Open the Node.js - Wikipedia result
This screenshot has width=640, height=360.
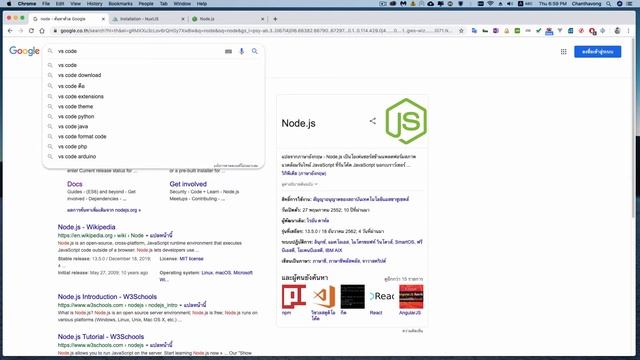tap(87, 227)
